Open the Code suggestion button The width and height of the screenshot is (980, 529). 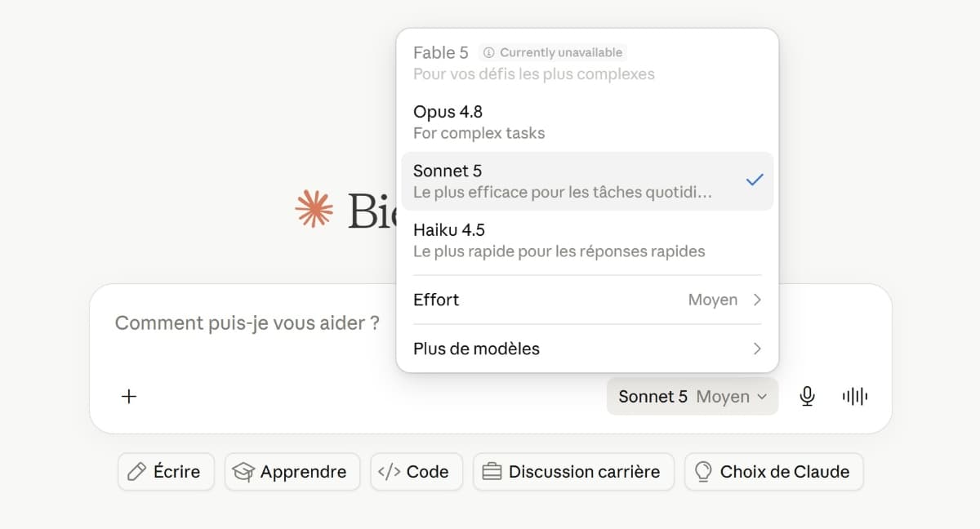click(x=416, y=472)
